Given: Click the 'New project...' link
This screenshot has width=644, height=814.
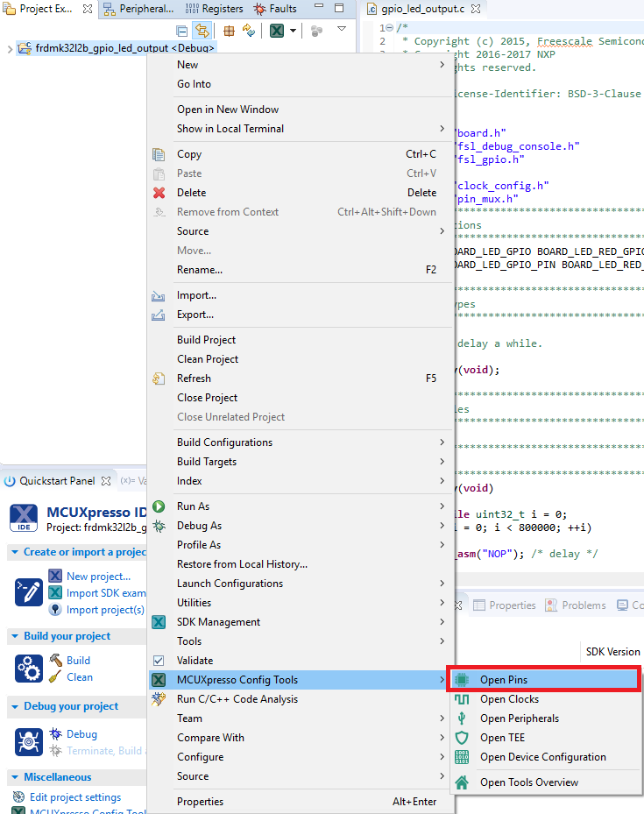Looking at the screenshot, I should (x=98, y=577).
